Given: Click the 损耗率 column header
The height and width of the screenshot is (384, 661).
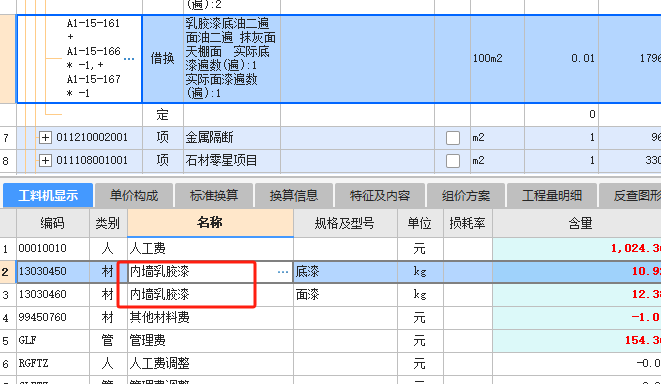Looking at the screenshot, I should coord(468,223).
